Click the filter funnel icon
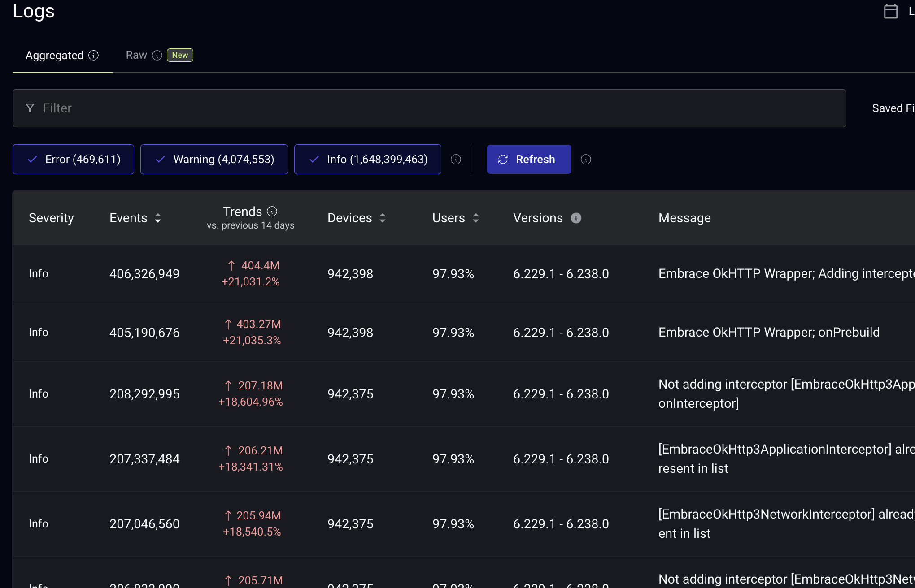 click(x=30, y=108)
